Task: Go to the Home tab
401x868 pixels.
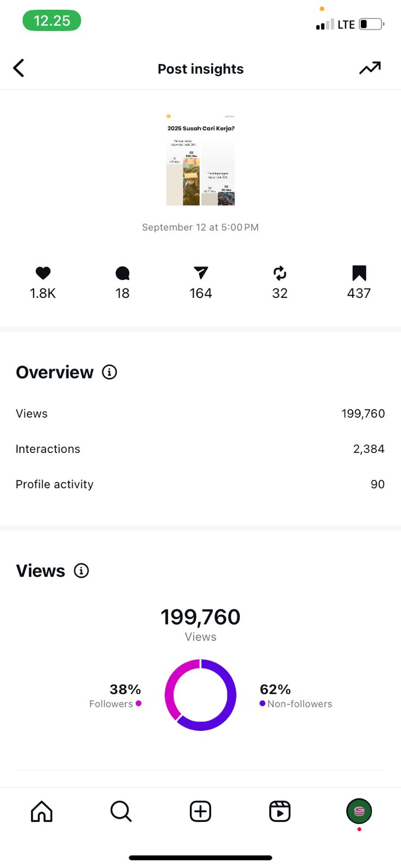Action: pyautogui.click(x=42, y=812)
